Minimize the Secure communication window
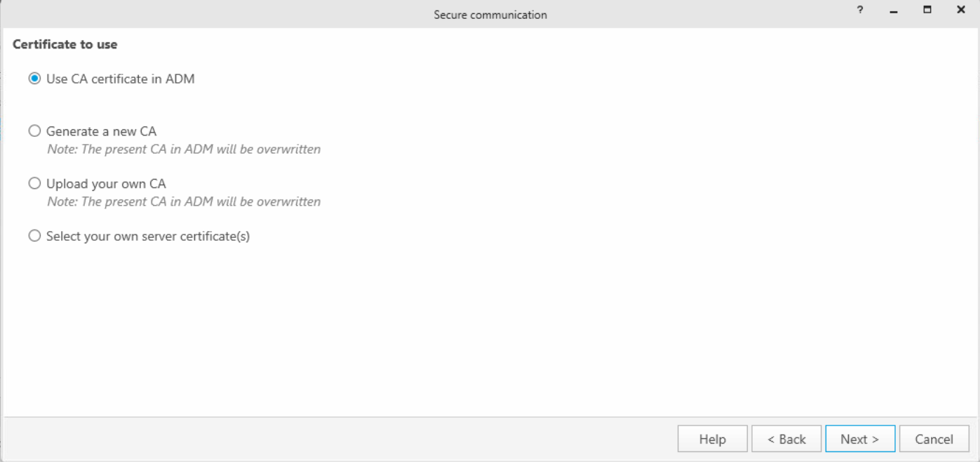 pos(892,10)
